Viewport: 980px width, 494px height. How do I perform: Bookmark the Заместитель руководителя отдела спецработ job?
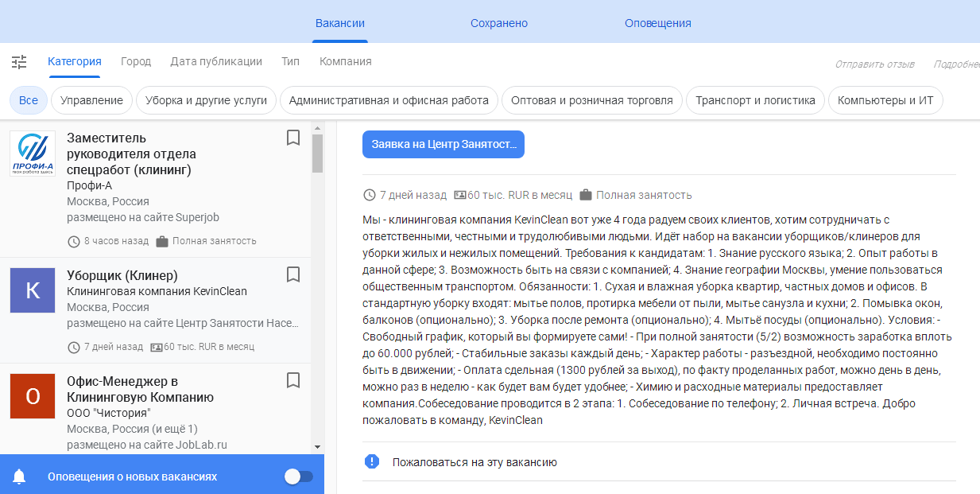click(293, 138)
